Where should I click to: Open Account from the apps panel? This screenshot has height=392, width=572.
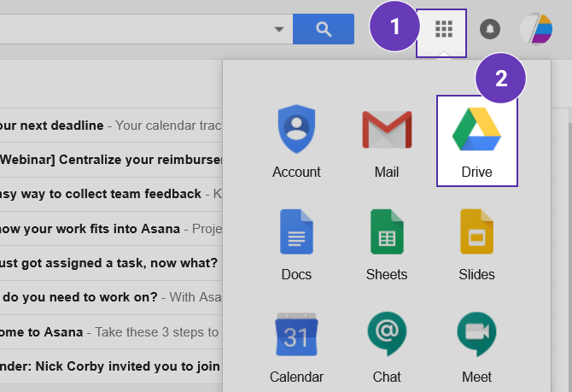click(x=296, y=142)
